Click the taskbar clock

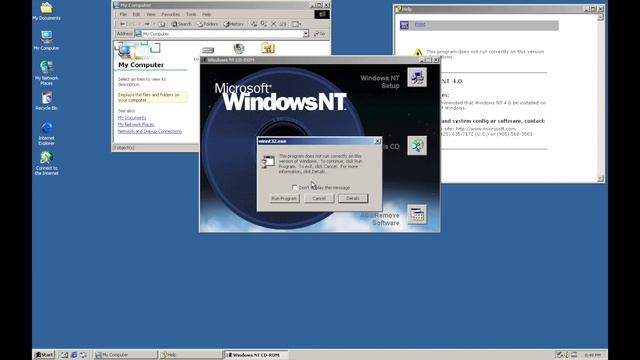[x=592, y=355]
